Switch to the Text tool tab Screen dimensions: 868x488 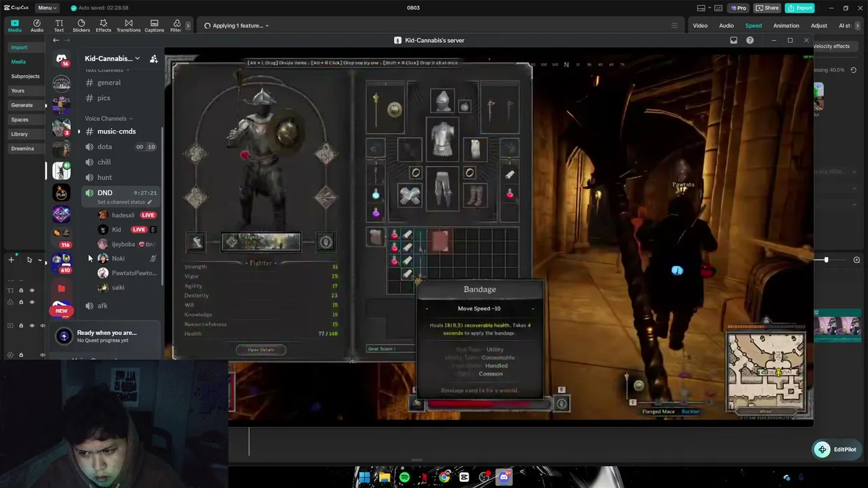(59, 26)
